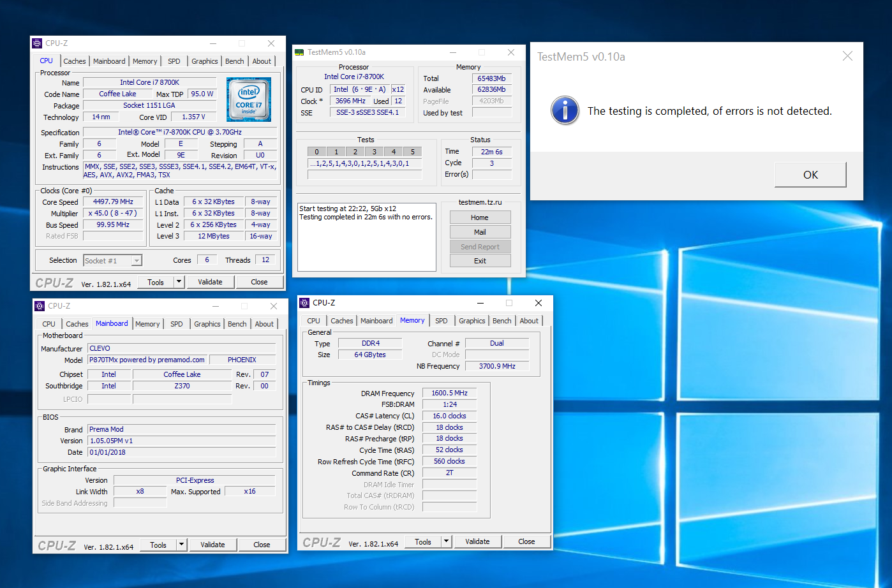Click the memory Size value 64 GBytes

click(370, 355)
